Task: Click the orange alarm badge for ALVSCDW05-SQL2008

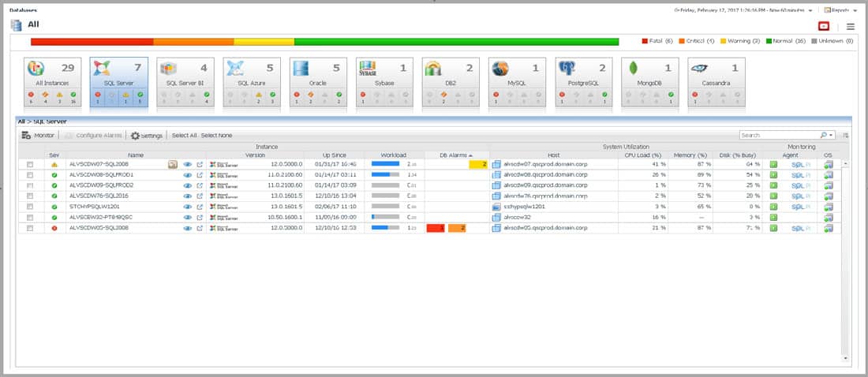Action: (x=457, y=228)
